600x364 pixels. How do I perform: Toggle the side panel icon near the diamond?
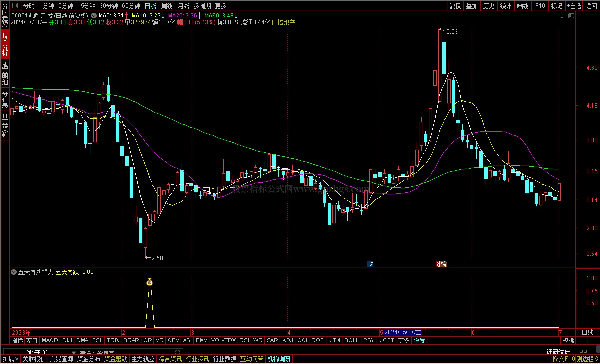coord(571,16)
